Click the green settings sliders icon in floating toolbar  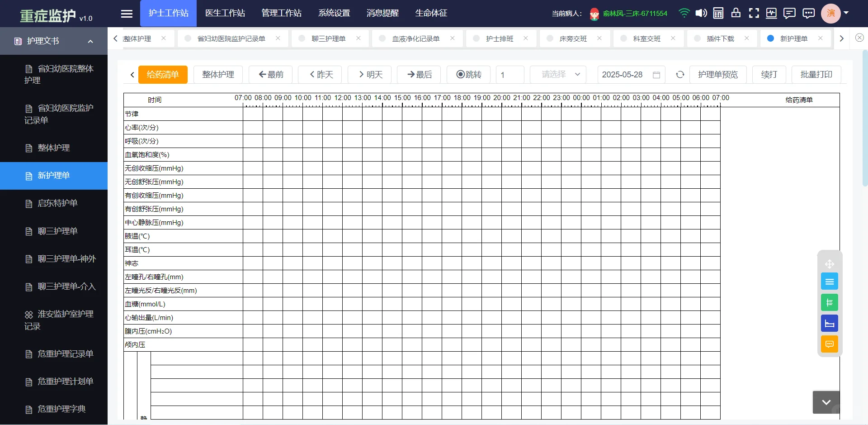(830, 302)
